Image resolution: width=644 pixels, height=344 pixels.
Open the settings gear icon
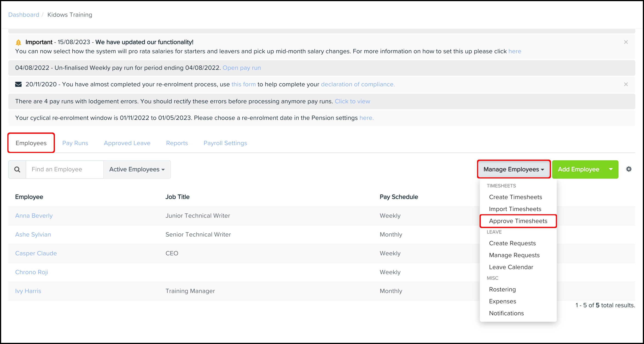(x=629, y=169)
